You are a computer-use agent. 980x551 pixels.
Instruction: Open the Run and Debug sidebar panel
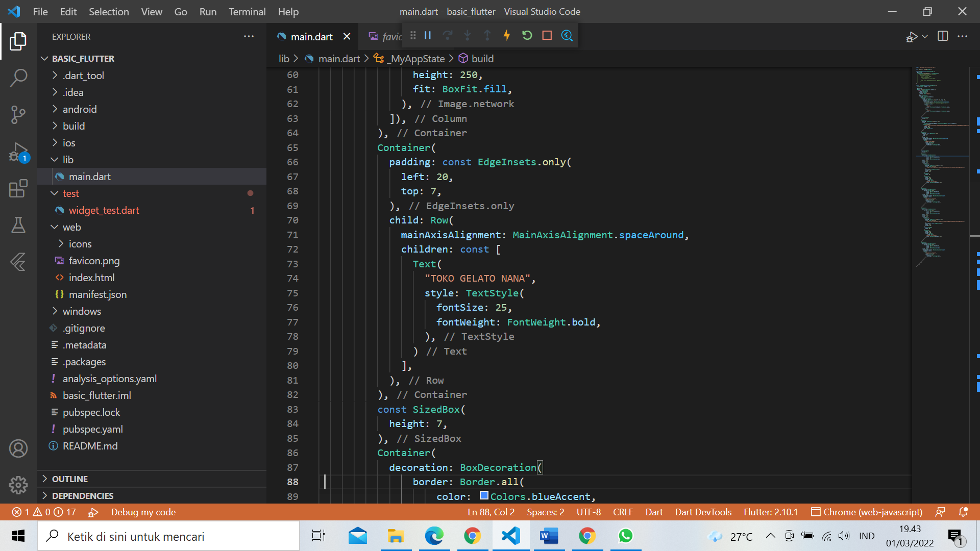[x=18, y=152]
